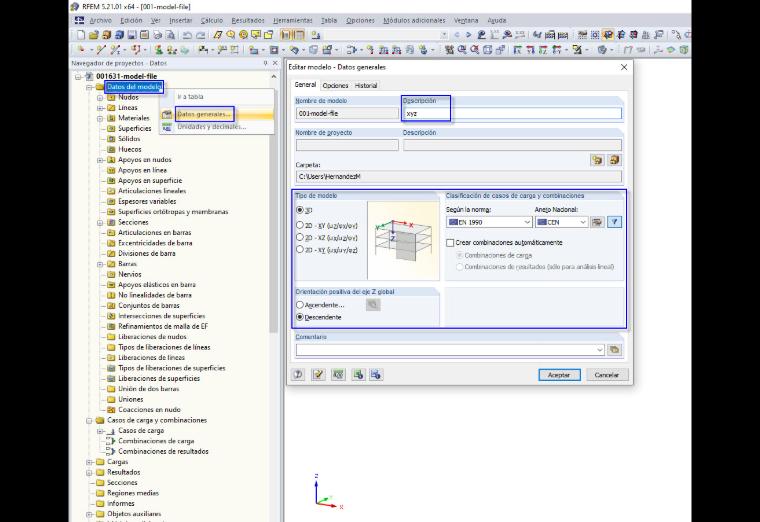Select Refinamientos de malla de EF item

click(x=162, y=326)
